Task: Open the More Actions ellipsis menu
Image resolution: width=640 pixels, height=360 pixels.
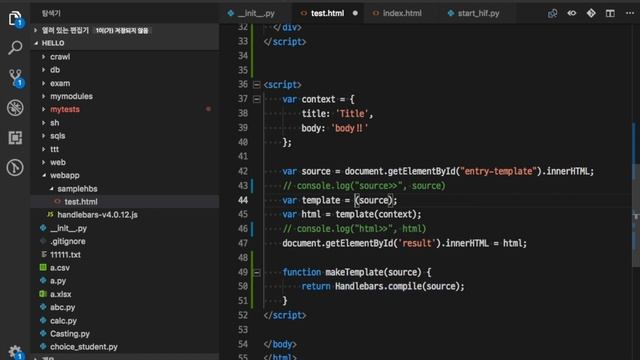Action: pyautogui.click(x=630, y=13)
